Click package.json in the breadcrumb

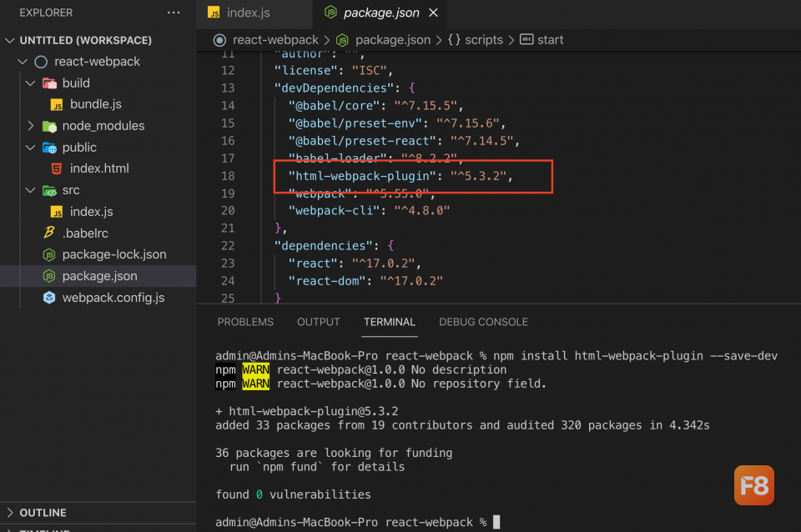point(393,40)
